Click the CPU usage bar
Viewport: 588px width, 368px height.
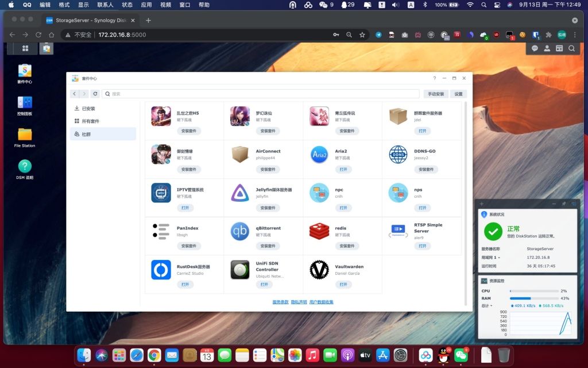[535, 291]
